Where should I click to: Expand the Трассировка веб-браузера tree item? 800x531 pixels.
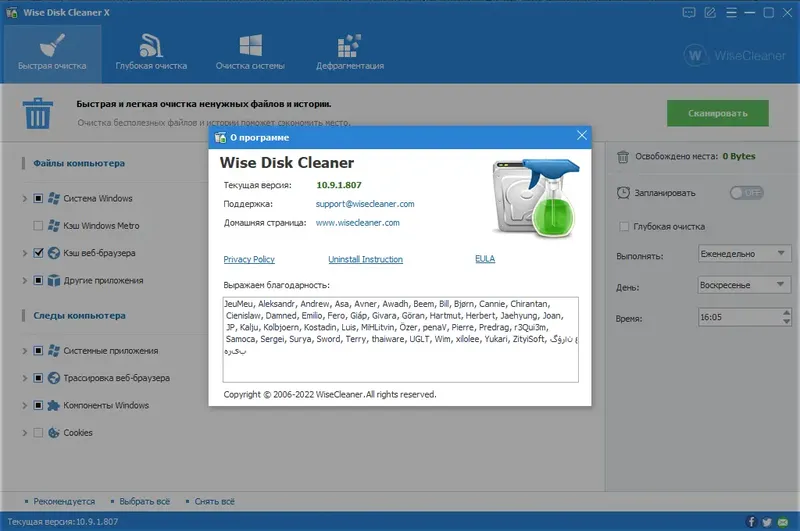pyautogui.click(x=24, y=378)
